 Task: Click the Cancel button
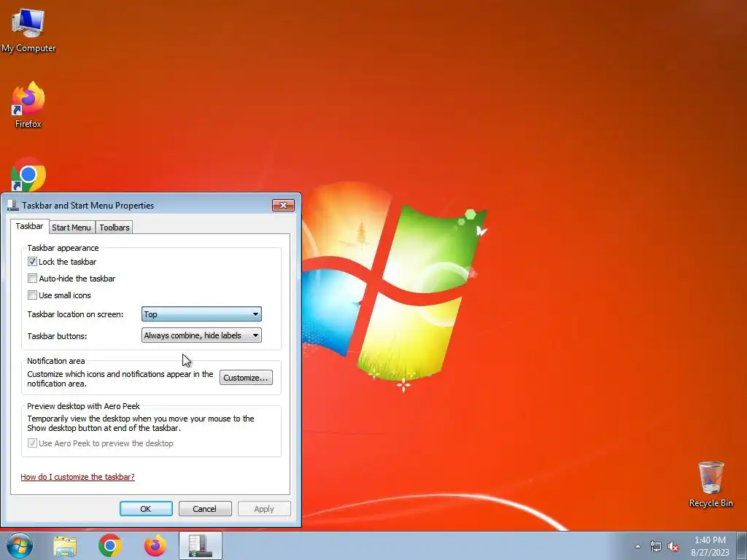pos(205,508)
